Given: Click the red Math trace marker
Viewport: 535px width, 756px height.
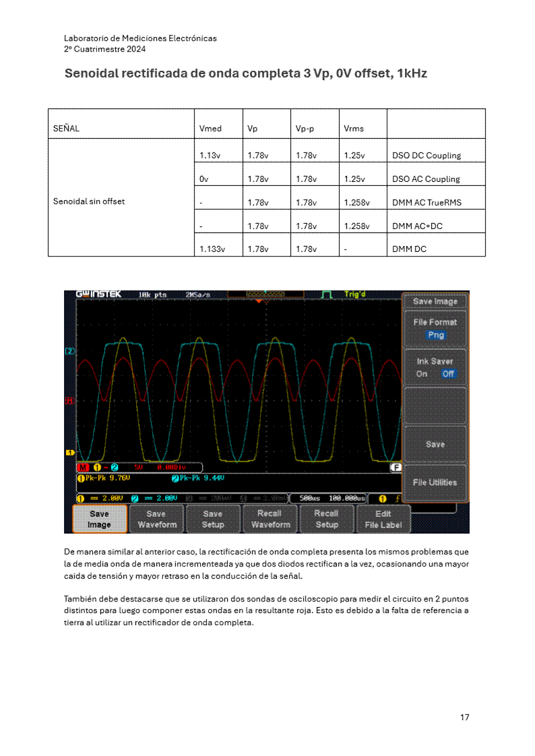Looking at the screenshot, I should 69,401.
